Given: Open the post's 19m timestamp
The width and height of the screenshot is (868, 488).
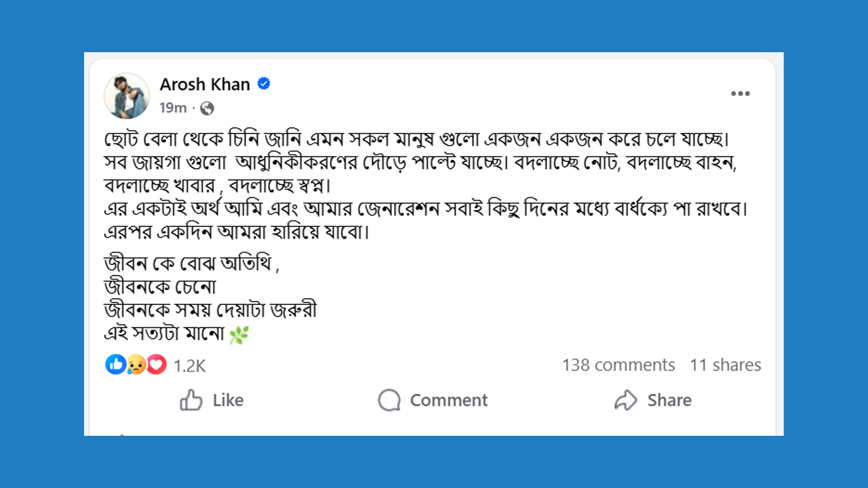Looking at the screenshot, I should [x=173, y=108].
